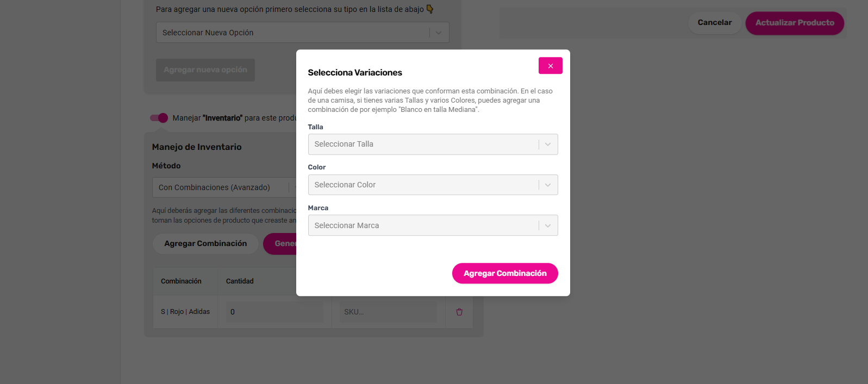Click the S | Rojo | Adidas combination cell
The height and width of the screenshot is (384, 868).
185,312
